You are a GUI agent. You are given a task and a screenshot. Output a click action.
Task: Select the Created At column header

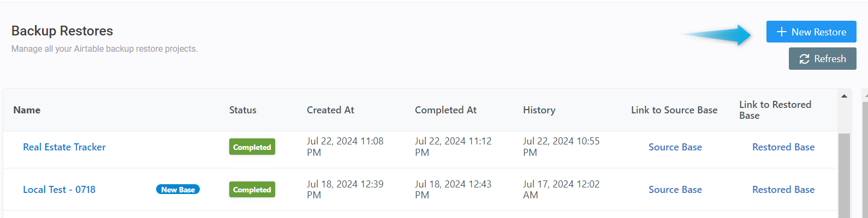[x=330, y=110]
